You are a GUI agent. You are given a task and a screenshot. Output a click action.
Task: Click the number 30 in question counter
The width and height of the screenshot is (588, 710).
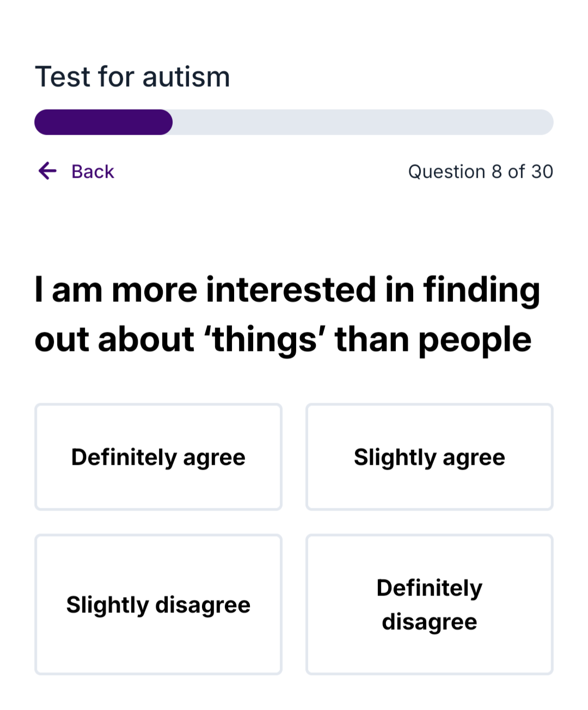point(542,172)
